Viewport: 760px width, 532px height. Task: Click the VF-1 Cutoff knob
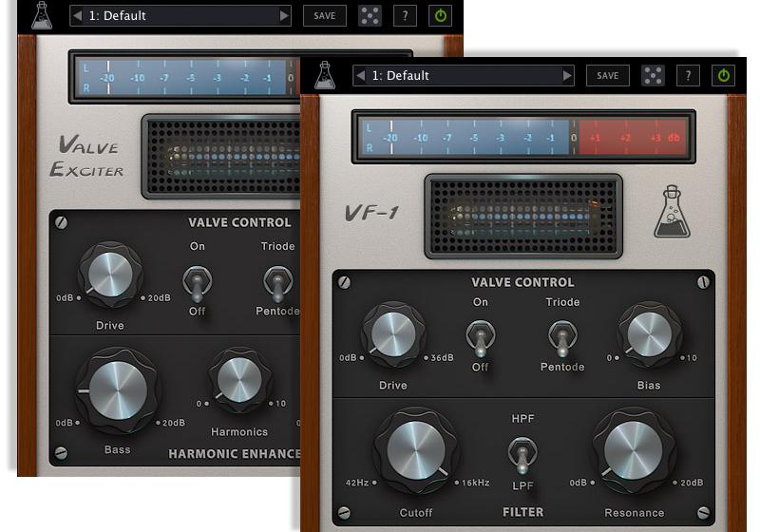click(x=416, y=450)
